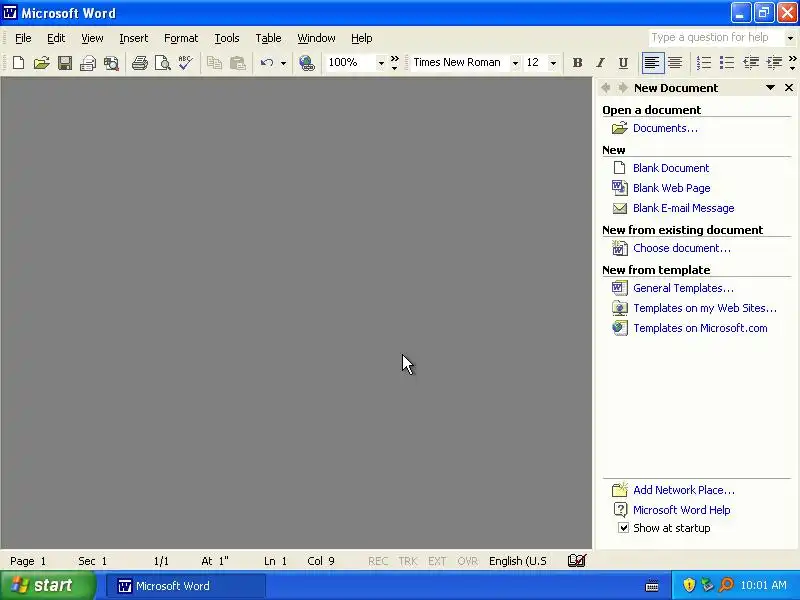This screenshot has height=600, width=800.
Task: Toggle Bullets list formatting
Action: pyautogui.click(x=727, y=63)
